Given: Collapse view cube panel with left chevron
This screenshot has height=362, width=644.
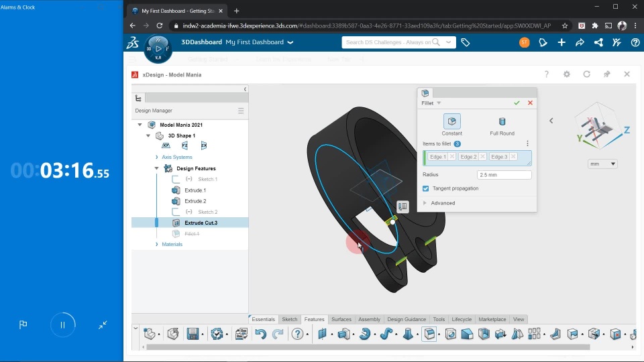Looking at the screenshot, I should tap(551, 121).
